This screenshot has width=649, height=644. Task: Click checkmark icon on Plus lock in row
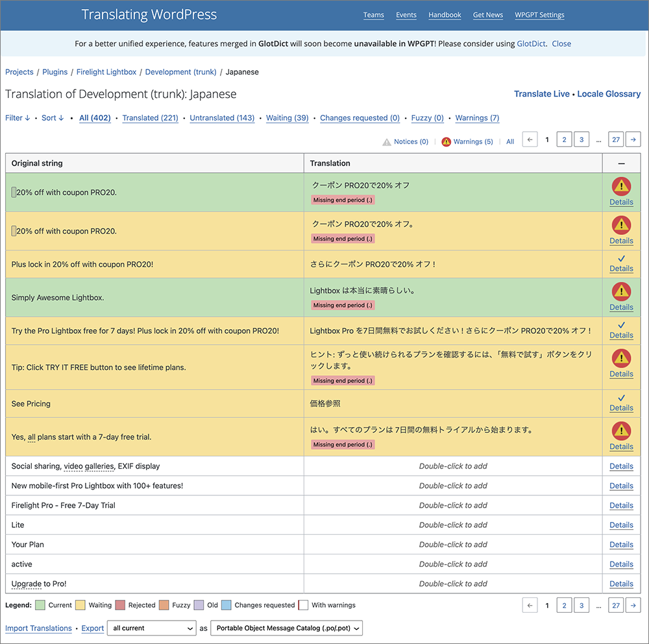pos(621,259)
